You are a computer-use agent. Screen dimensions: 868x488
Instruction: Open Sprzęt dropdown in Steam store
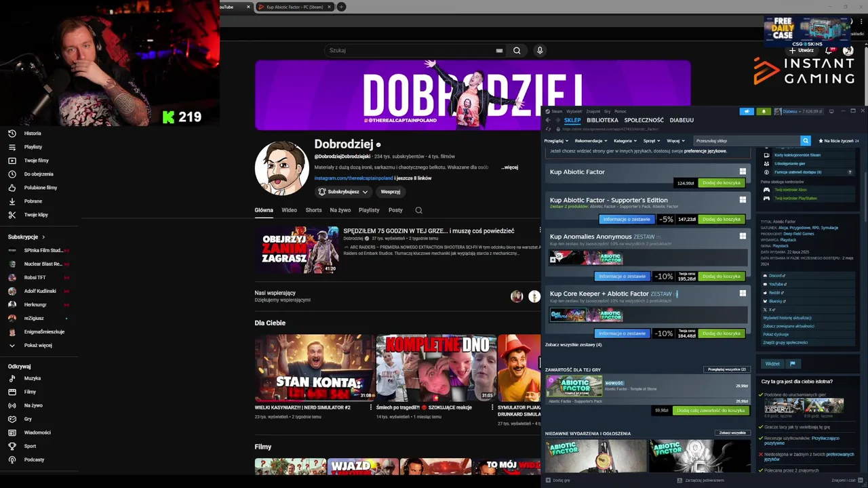(x=652, y=141)
